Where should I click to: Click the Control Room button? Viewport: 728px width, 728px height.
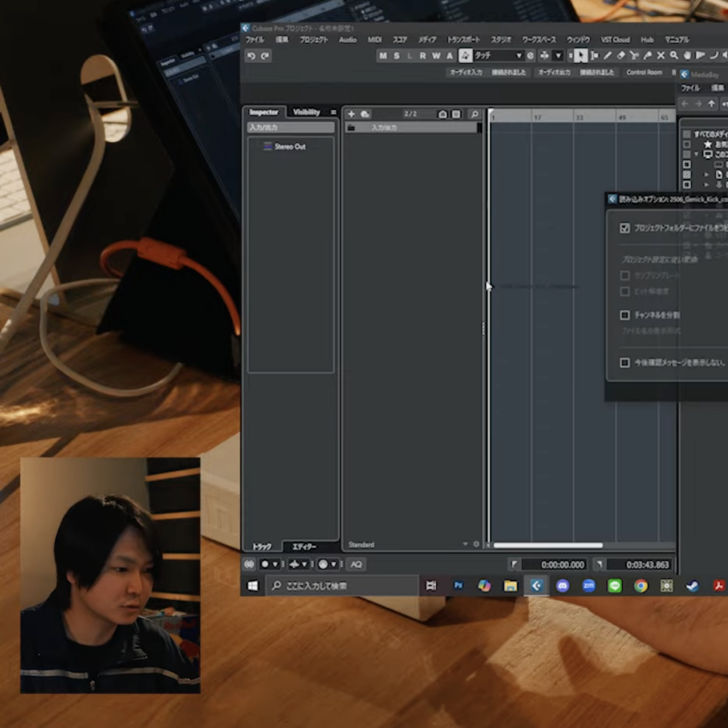tap(644, 73)
